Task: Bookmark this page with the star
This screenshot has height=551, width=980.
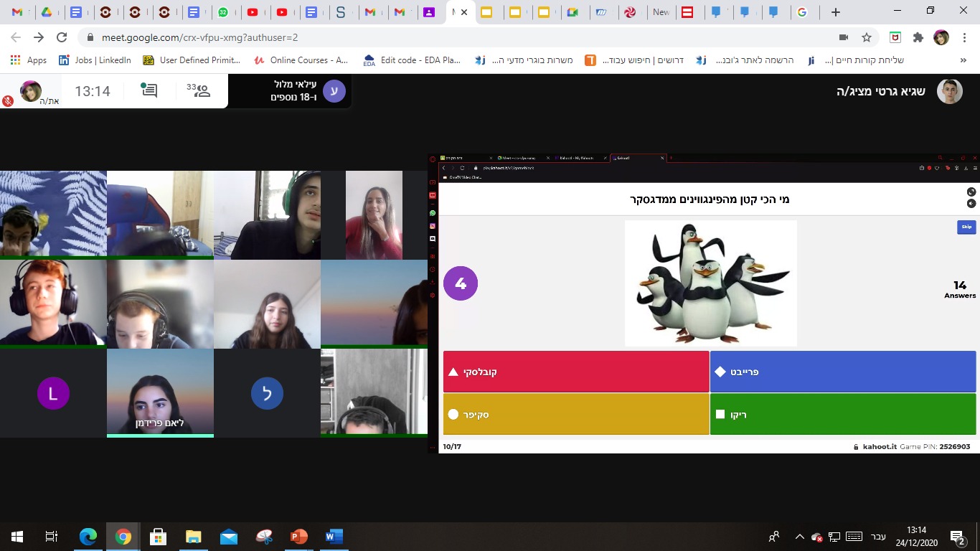Action: coord(867,37)
